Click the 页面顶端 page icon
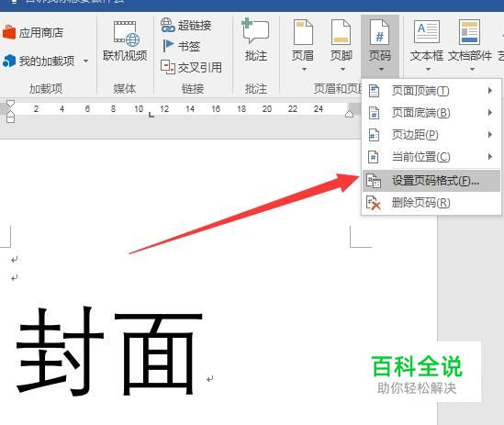This screenshot has height=425, width=504. point(374,91)
